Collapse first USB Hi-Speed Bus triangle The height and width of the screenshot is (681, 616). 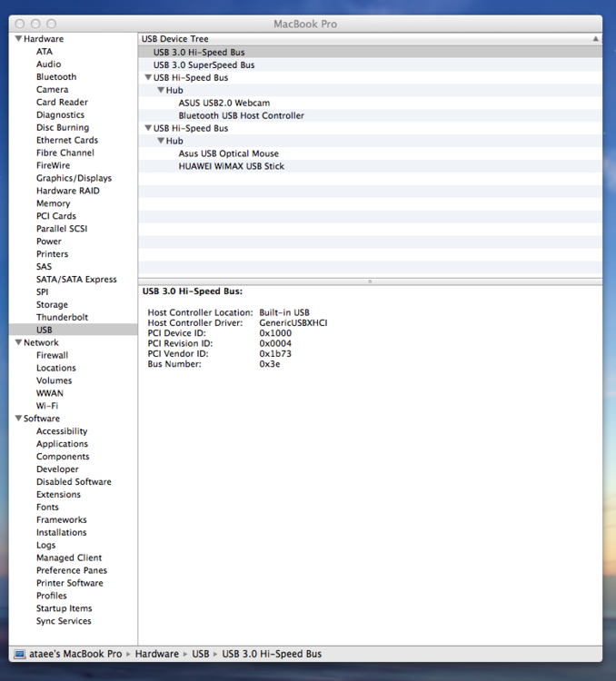(148, 77)
